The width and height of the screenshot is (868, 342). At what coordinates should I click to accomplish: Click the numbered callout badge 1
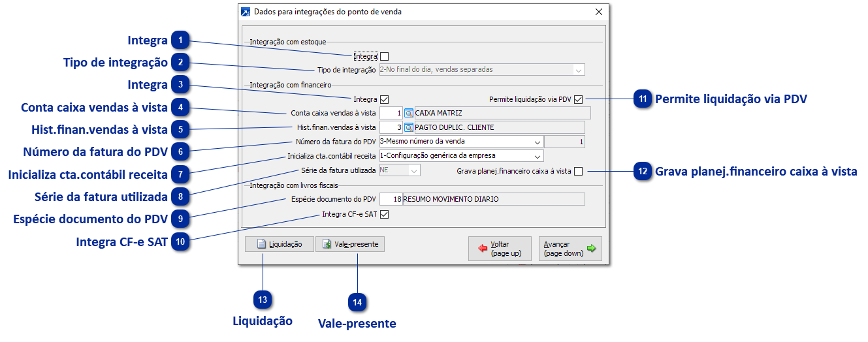(x=180, y=40)
